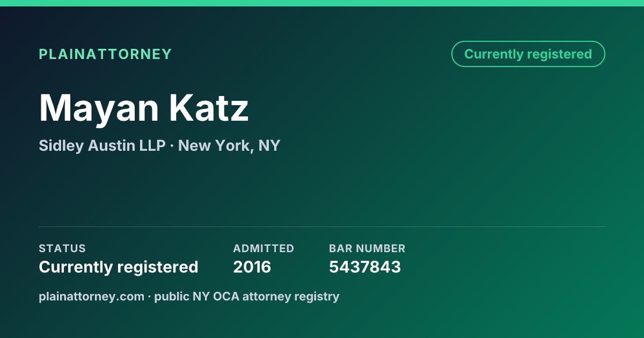
Task: Click public NY OCA attorney registry text
Action: click(x=247, y=296)
